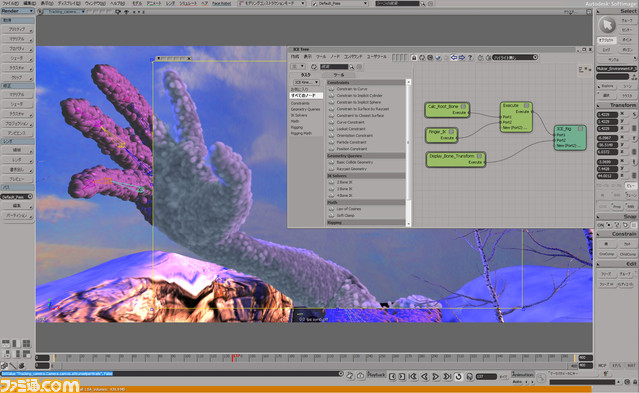This screenshot has width=639, height=393.
Task: Jump to last frame playback button
Action: coord(447,376)
